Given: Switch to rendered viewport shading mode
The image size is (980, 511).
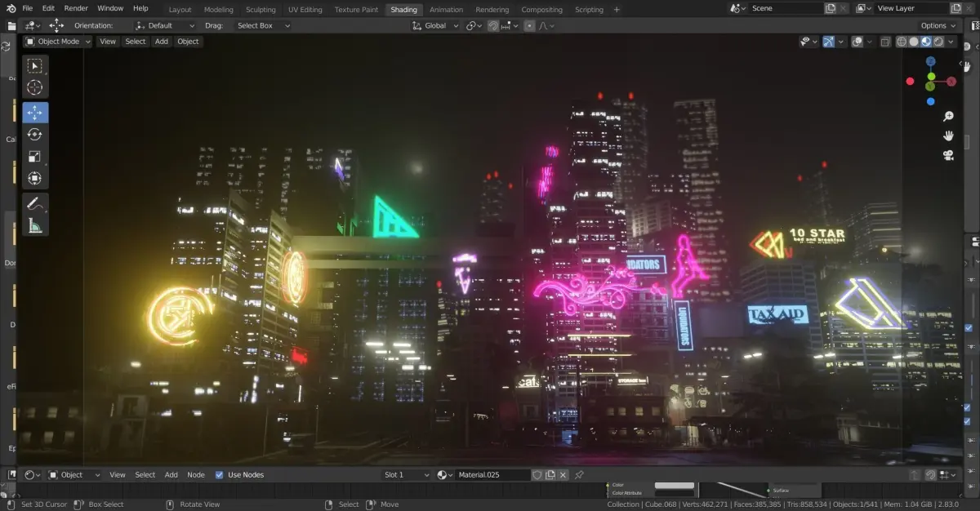Looking at the screenshot, I should pos(939,42).
